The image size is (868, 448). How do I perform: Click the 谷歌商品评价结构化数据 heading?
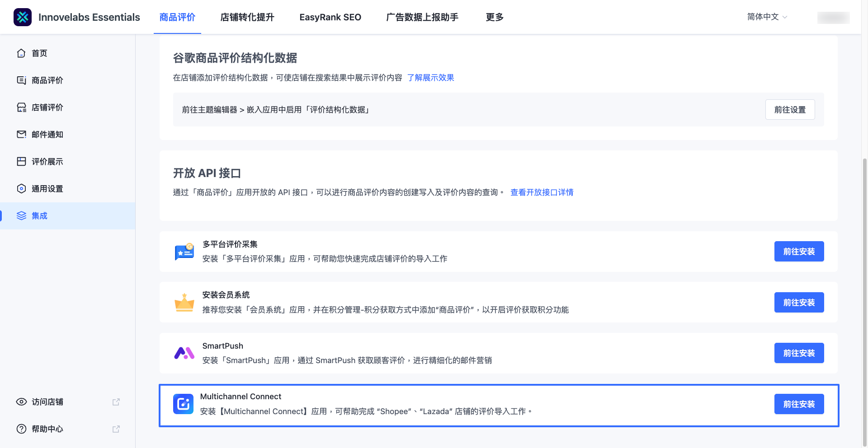[x=235, y=58]
